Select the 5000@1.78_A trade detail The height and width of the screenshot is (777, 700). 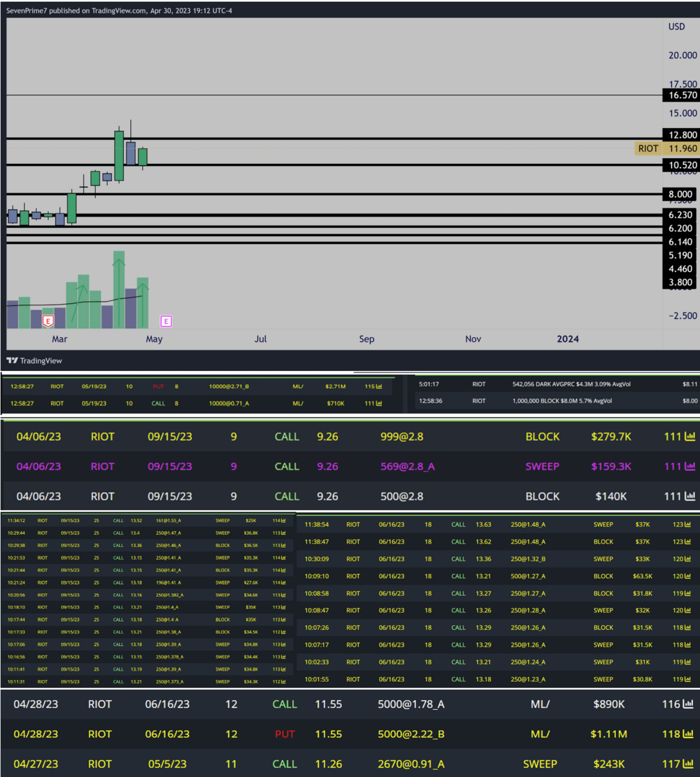[x=411, y=704]
